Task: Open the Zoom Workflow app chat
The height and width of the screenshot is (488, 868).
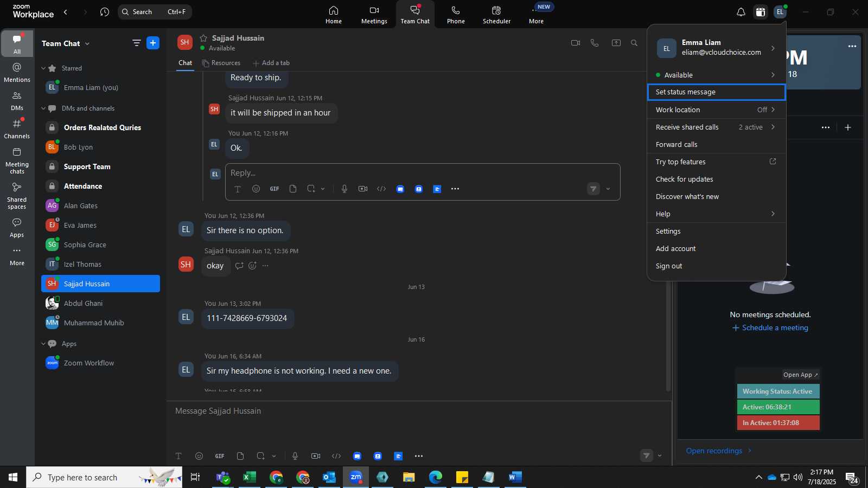Action: [100, 363]
